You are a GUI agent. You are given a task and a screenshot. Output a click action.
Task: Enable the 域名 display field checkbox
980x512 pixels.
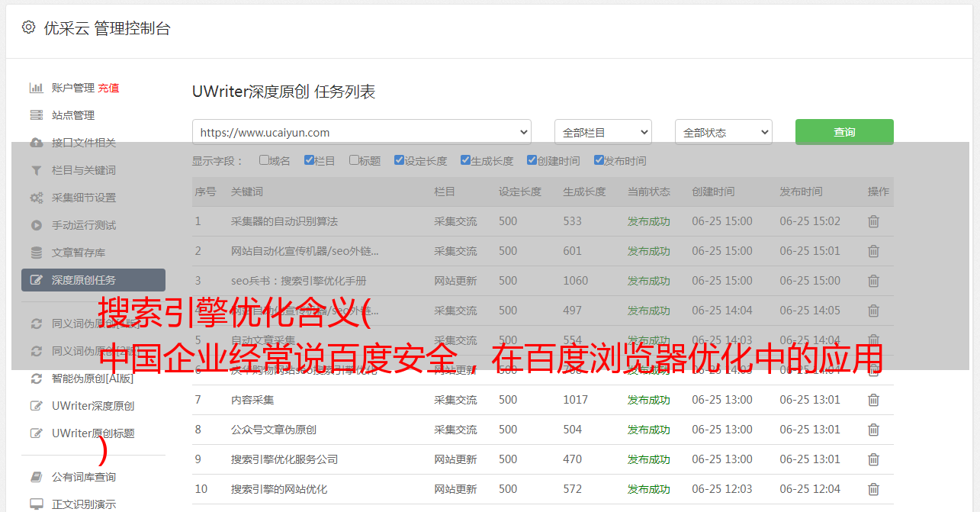[264, 160]
